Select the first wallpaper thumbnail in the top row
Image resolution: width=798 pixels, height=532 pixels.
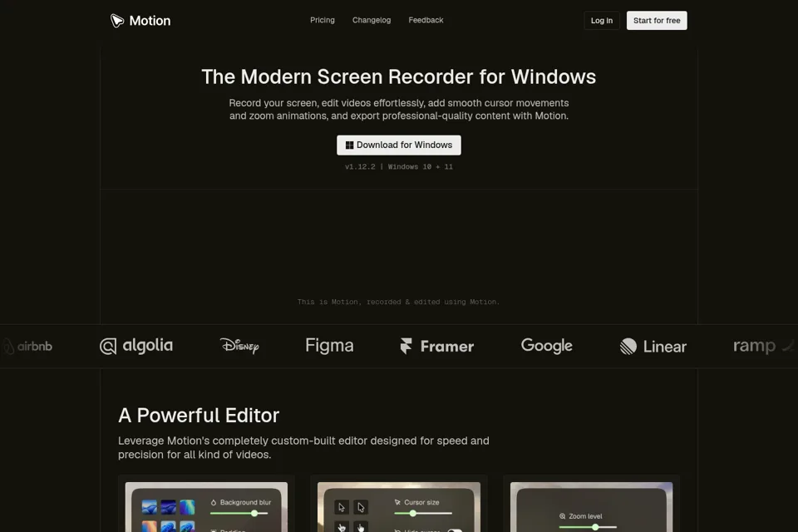pyautogui.click(x=149, y=507)
